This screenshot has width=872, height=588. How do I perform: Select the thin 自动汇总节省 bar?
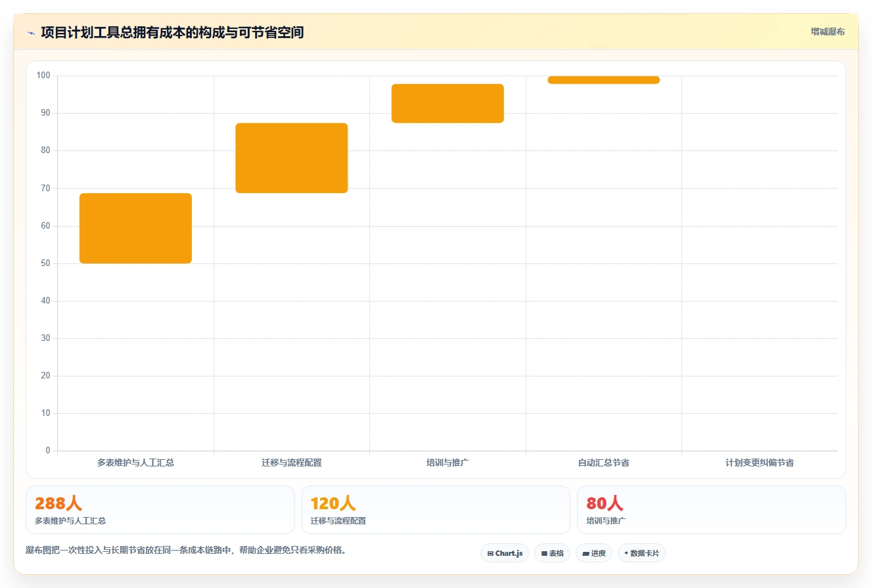[603, 79]
